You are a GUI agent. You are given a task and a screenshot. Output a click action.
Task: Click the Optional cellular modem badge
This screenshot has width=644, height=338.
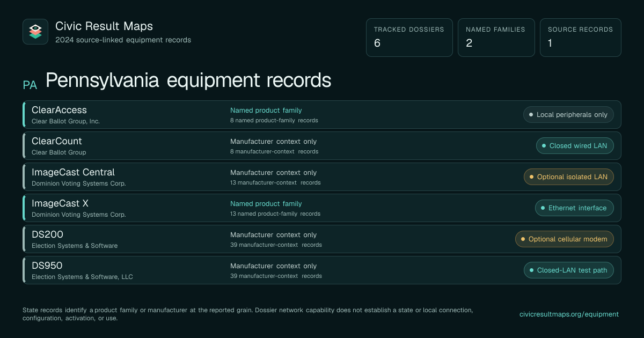pos(565,239)
